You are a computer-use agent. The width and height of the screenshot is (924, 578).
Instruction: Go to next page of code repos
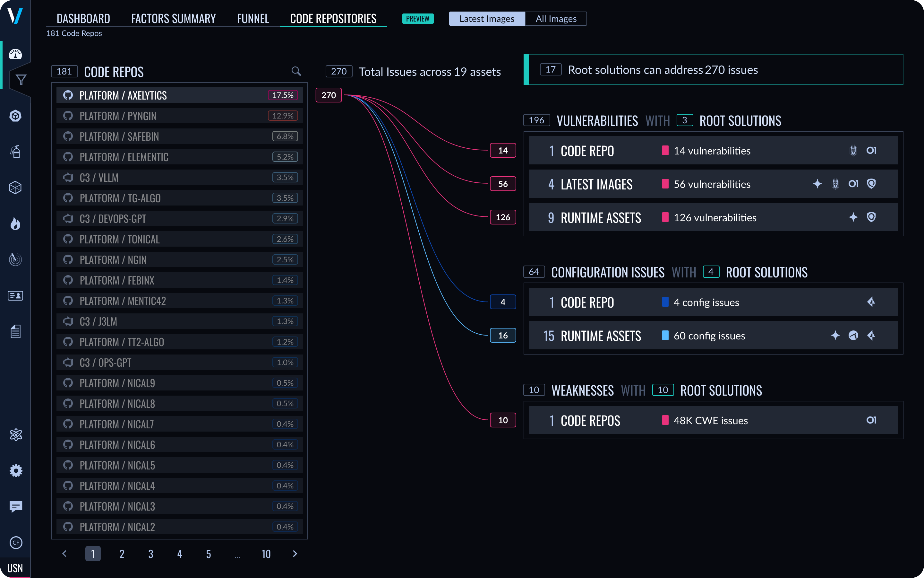point(295,554)
